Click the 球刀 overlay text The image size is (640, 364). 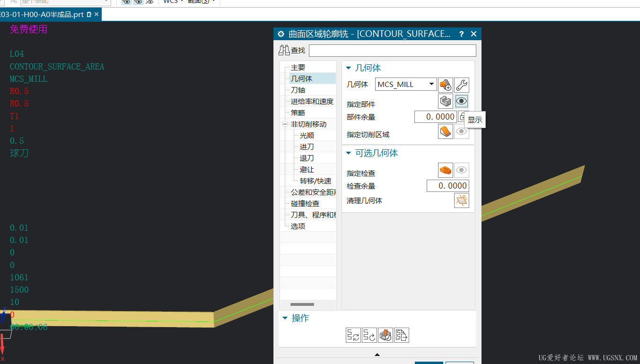coord(19,153)
